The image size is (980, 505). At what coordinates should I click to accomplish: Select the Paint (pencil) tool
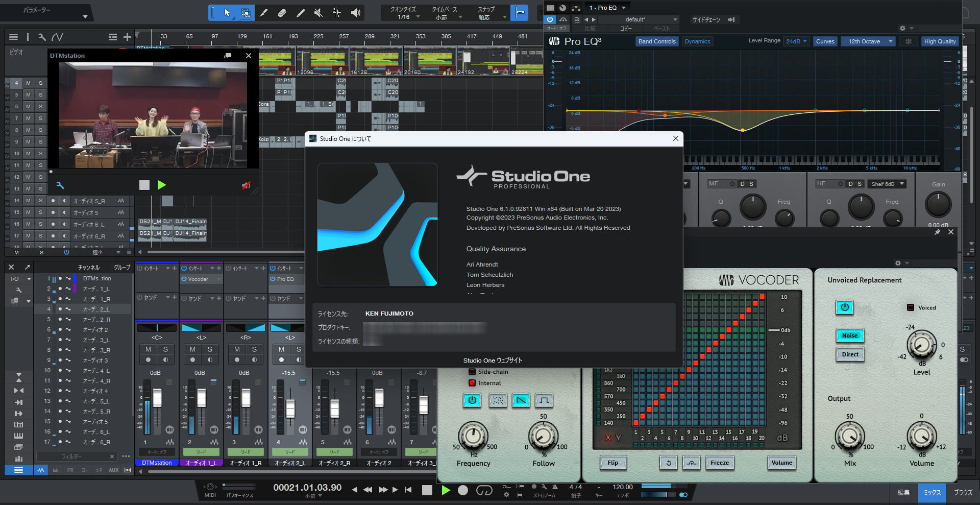point(301,13)
